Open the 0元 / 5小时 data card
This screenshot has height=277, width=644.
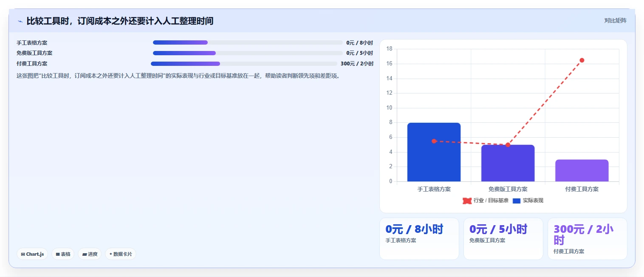[503, 239]
